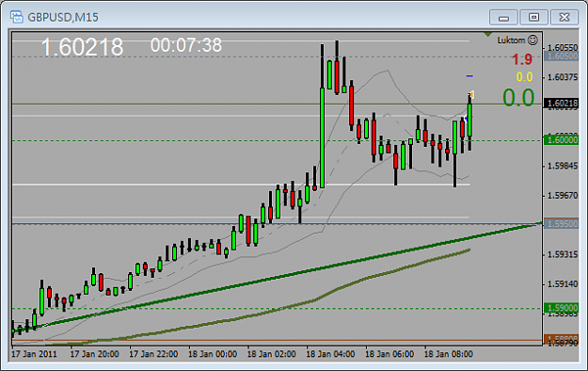The image size is (588, 371).
Task: Click the Luktom smiley face icon
Action: coord(532,40)
